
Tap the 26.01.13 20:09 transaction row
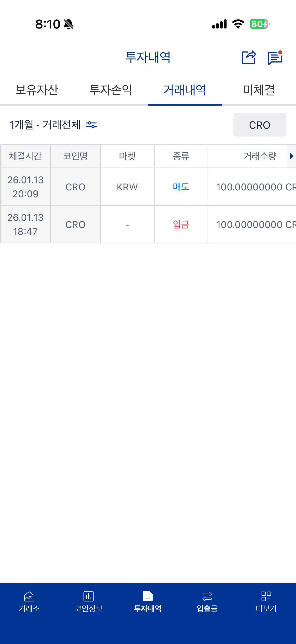click(25, 187)
